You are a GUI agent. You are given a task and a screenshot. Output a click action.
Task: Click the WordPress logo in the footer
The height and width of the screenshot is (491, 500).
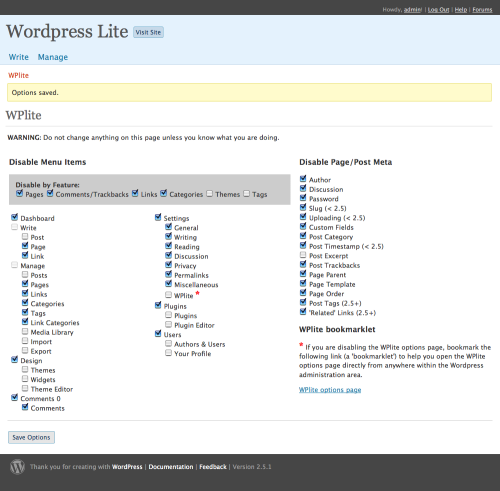[x=17, y=467]
